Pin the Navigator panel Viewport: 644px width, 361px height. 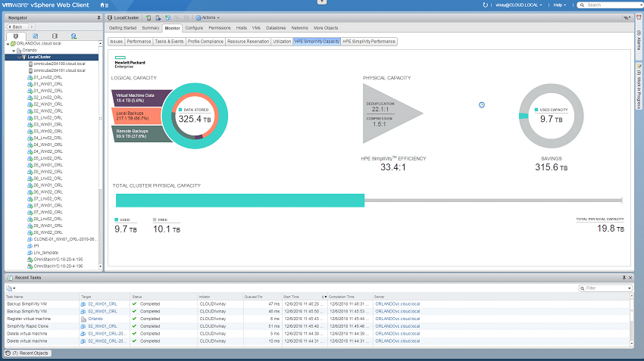point(98,17)
